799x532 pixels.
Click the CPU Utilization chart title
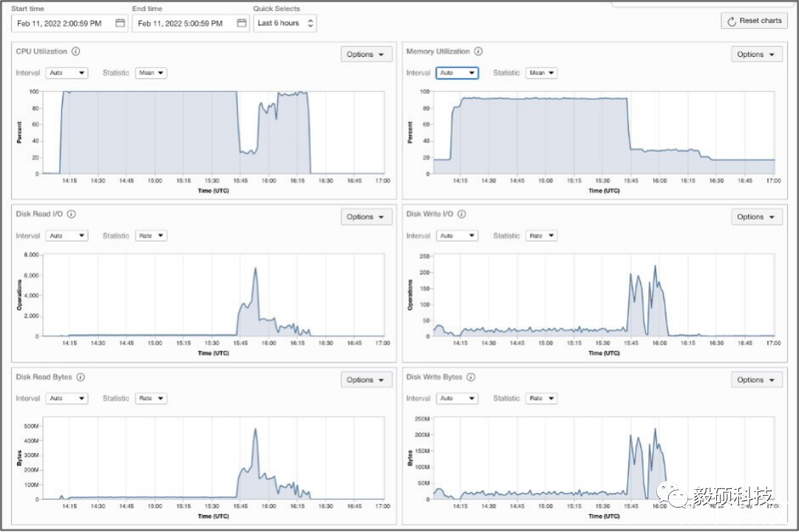41,52
